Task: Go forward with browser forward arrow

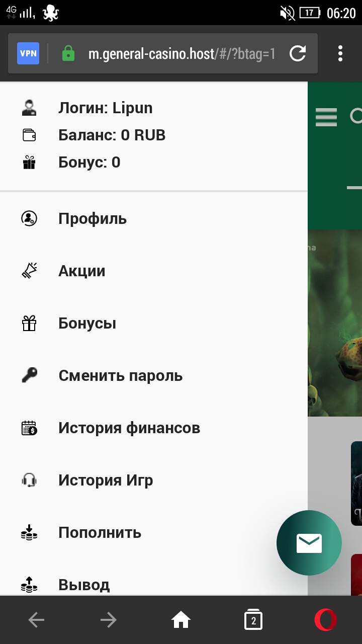Action: (x=109, y=620)
